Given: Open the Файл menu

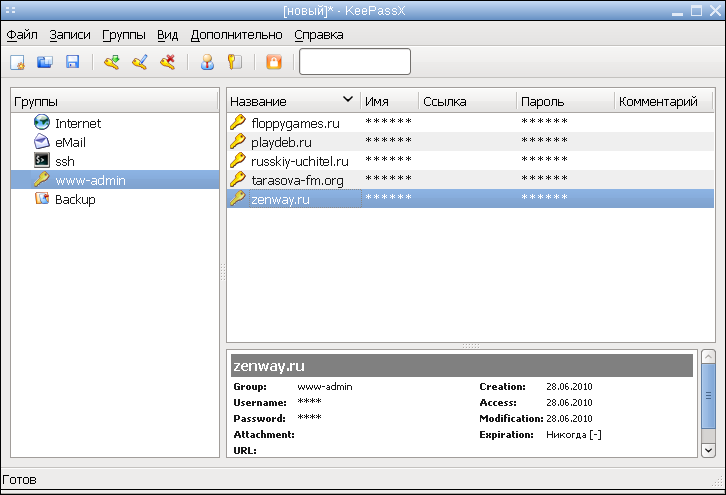Looking at the screenshot, I should [22, 34].
